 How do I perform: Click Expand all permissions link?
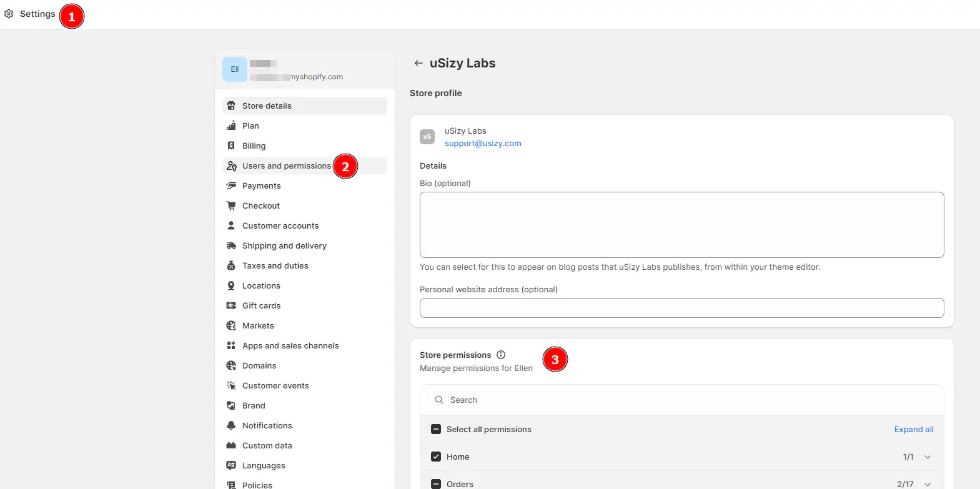(913, 429)
